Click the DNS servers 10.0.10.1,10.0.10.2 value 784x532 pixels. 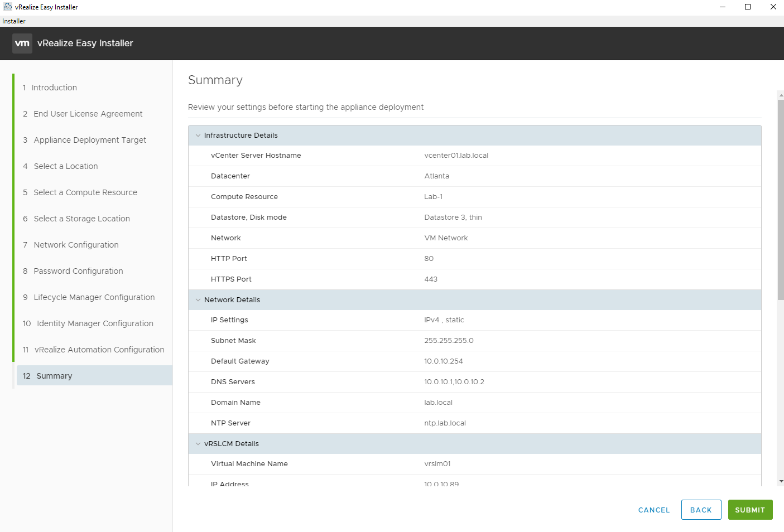454,382
